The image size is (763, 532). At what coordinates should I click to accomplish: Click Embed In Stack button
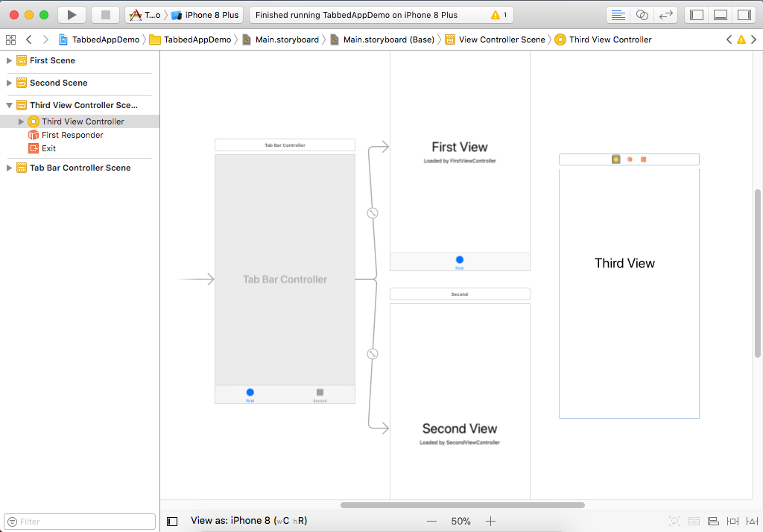pyautogui.click(x=694, y=522)
